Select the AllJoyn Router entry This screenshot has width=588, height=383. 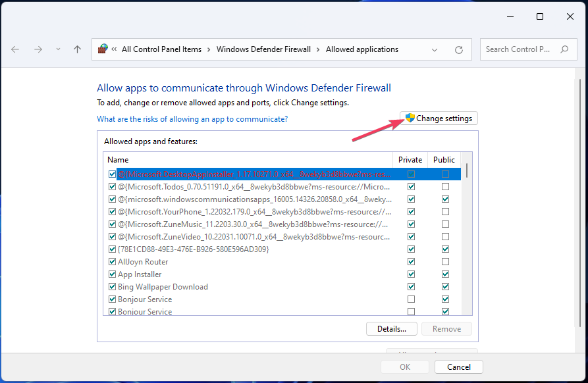click(143, 261)
